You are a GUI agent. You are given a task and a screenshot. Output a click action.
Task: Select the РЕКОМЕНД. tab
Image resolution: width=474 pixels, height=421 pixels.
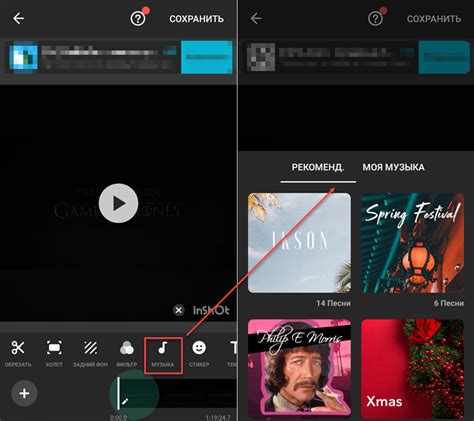(318, 167)
